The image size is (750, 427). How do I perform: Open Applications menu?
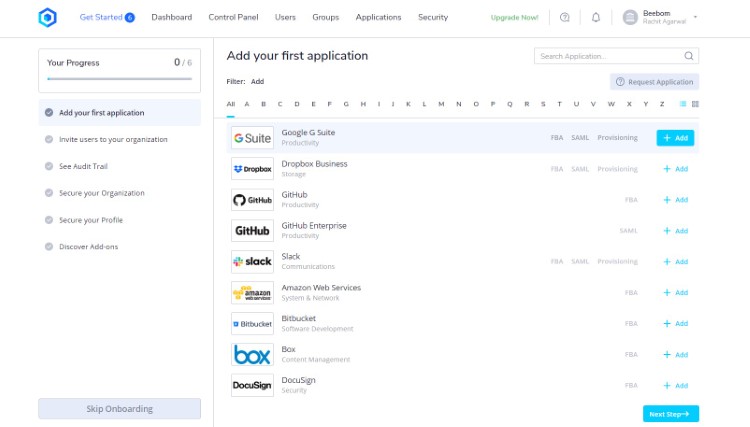pos(378,17)
